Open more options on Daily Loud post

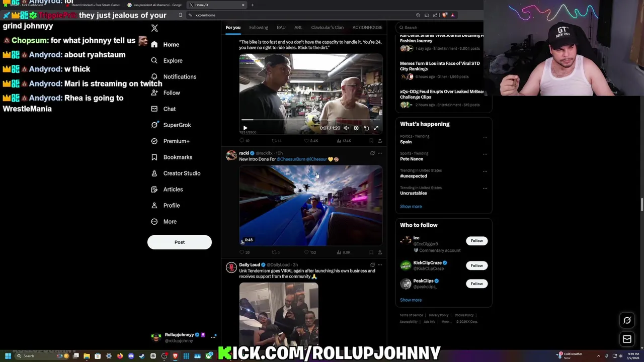tap(380, 265)
